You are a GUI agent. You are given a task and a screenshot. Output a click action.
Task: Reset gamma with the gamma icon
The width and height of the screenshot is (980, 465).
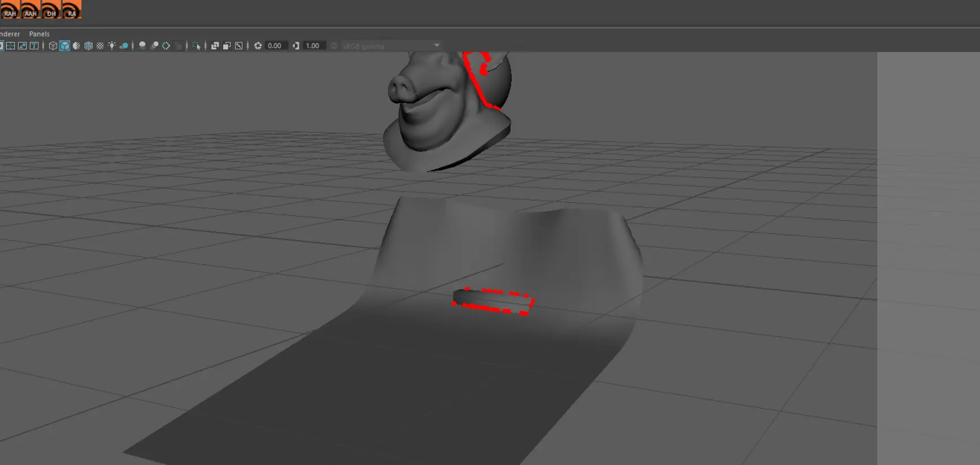[x=296, y=46]
